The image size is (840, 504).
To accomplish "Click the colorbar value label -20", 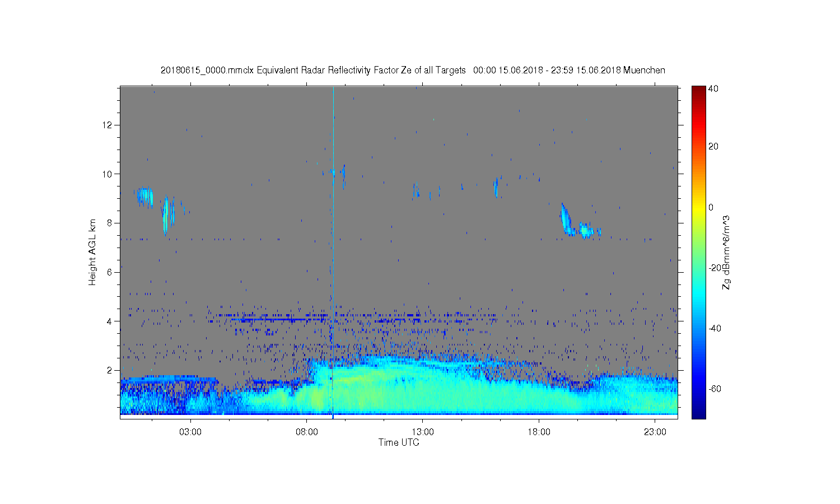I will (715, 268).
